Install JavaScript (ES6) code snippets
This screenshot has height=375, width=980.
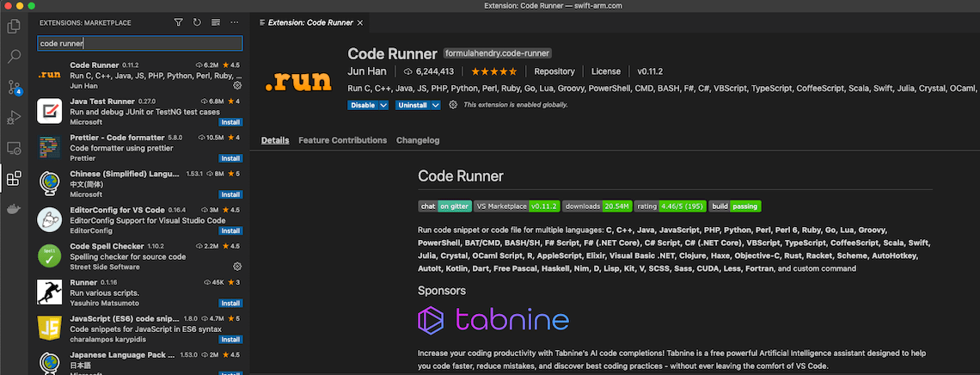point(230,340)
